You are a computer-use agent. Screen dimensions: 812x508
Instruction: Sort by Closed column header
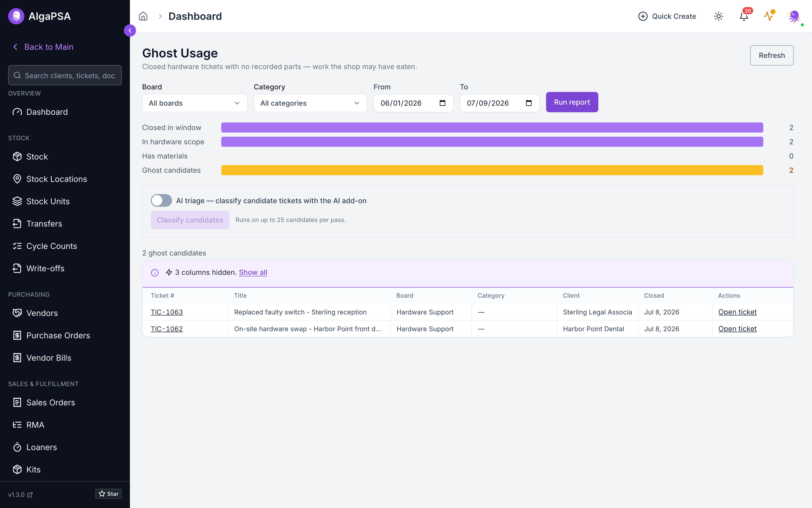tap(654, 296)
